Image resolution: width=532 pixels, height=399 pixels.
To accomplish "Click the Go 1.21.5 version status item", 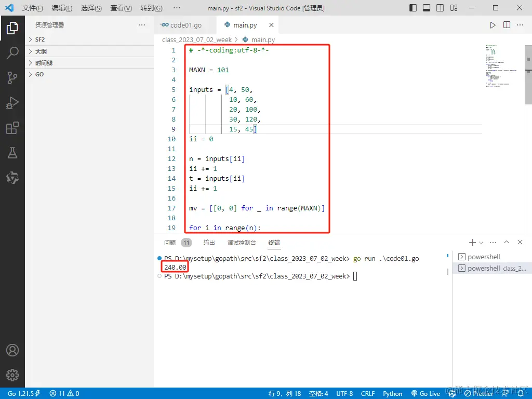I will point(24,393).
